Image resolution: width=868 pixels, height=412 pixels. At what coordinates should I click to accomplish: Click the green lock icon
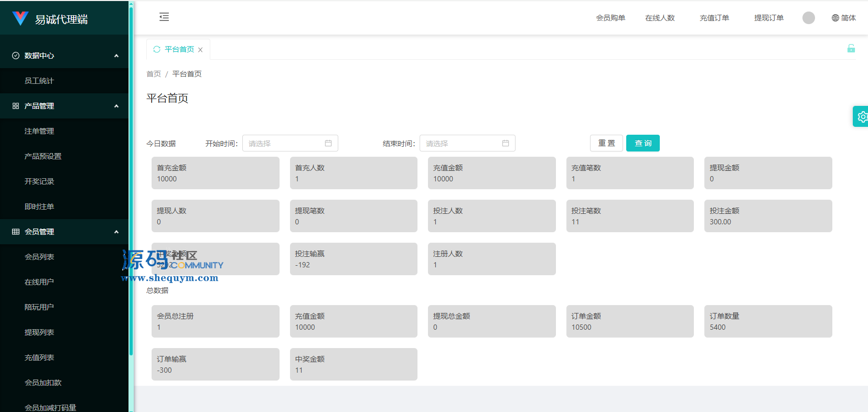pos(851,49)
